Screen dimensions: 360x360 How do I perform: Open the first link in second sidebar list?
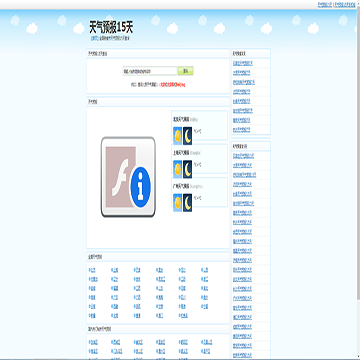point(244,156)
